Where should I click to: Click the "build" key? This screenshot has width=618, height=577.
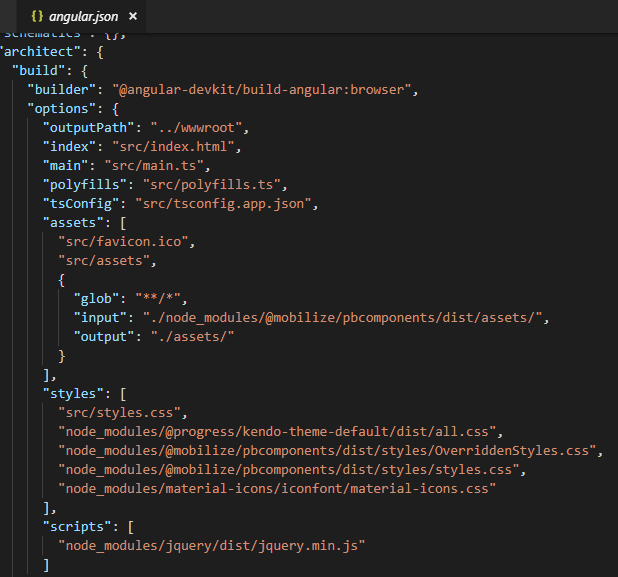click(38, 71)
